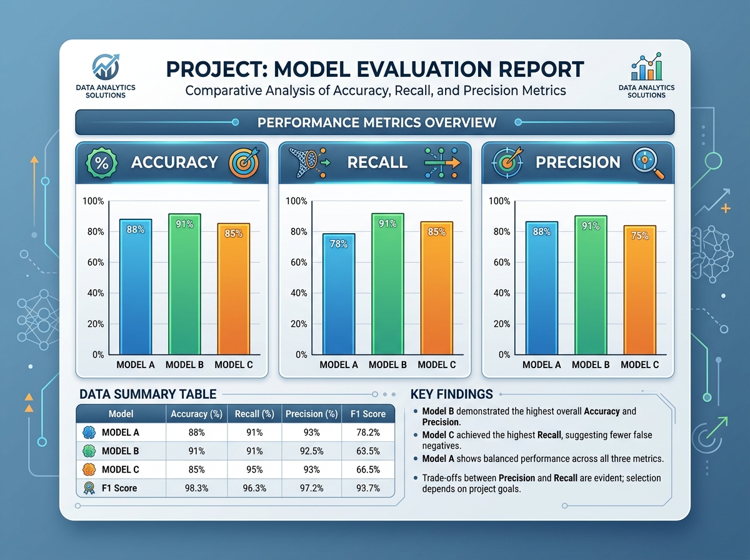Click the MODEL B name in the summary table
Screen dimensions: 750x560
(121, 451)
